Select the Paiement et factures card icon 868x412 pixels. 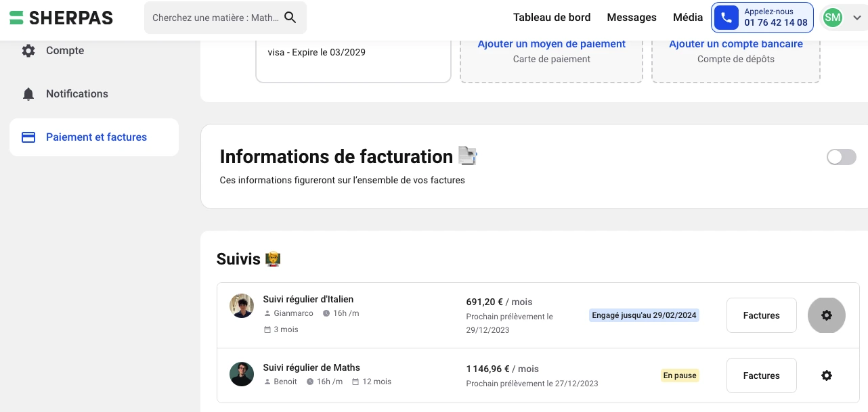coord(28,137)
